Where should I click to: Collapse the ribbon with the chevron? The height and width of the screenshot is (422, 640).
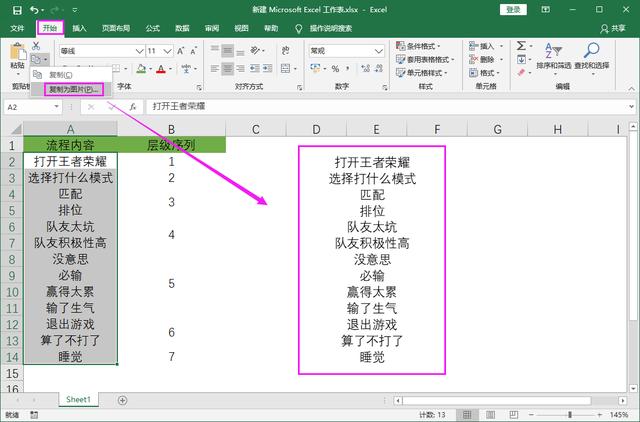coord(631,88)
